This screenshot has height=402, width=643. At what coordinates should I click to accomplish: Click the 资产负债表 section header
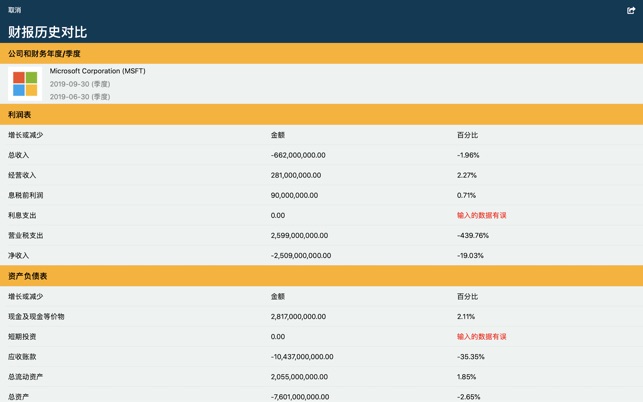coord(322,276)
